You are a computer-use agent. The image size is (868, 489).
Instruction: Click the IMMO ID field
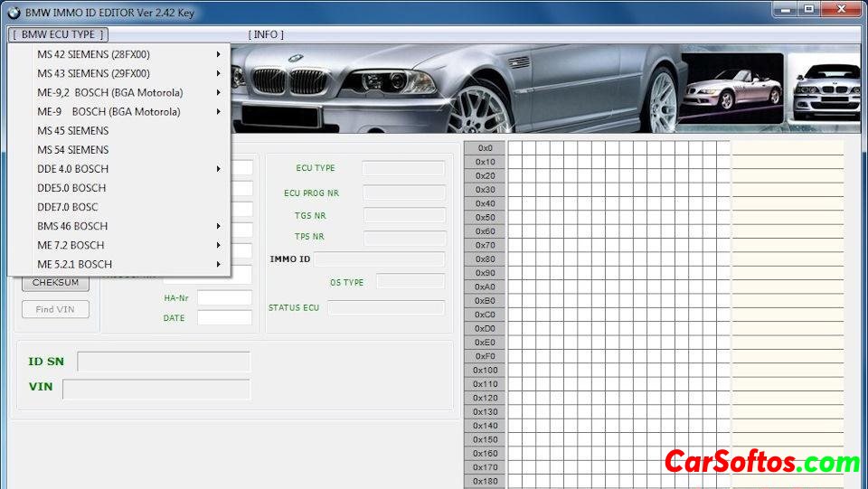click(x=379, y=259)
